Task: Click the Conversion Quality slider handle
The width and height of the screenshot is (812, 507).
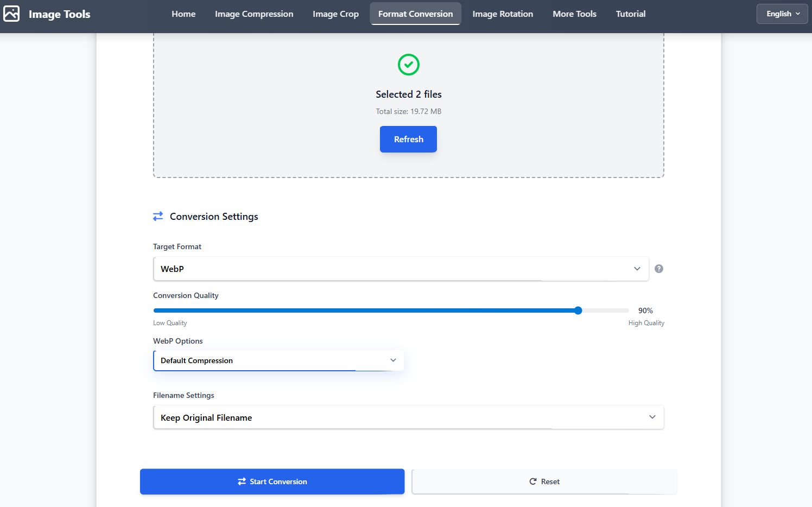Action: 578,310
